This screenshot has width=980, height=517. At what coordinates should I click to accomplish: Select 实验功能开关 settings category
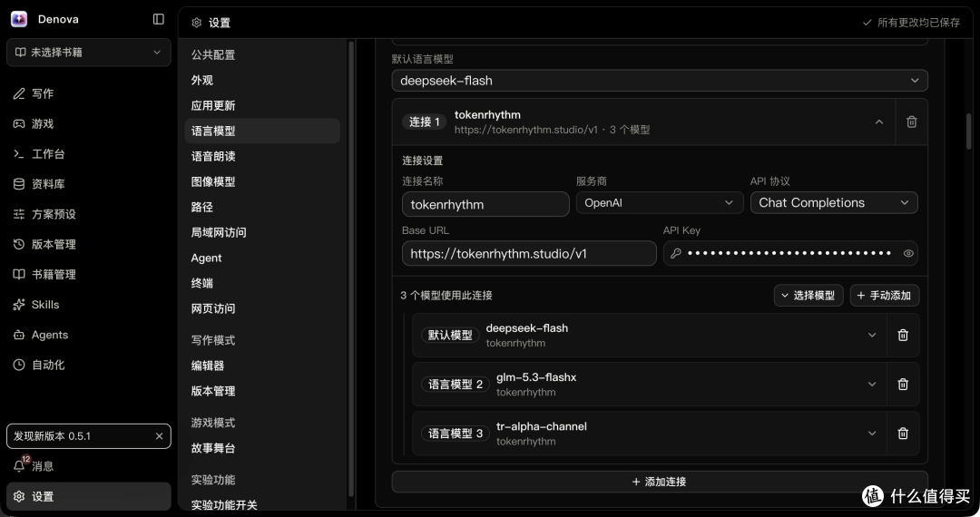262,504
